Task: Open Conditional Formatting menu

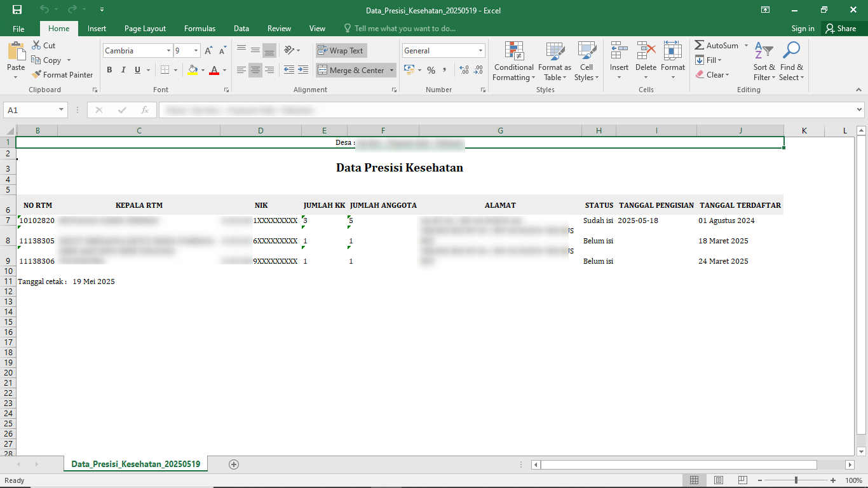Action: (x=513, y=62)
